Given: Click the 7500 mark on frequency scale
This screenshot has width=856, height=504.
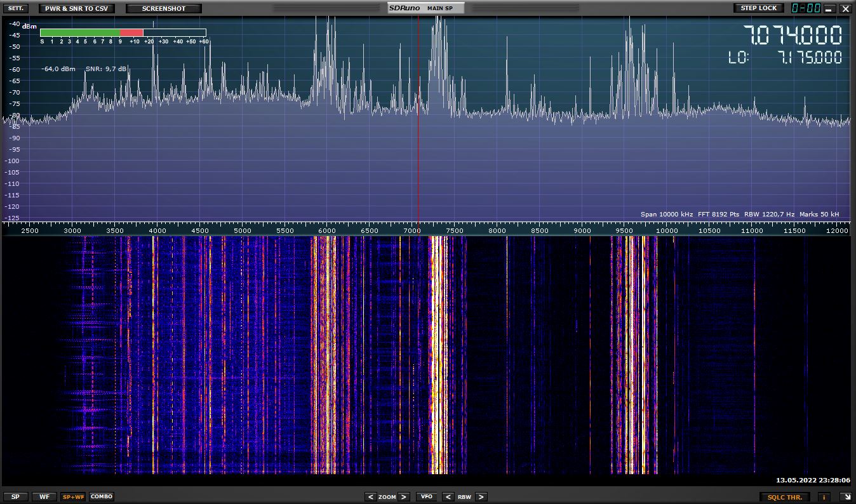Looking at the screenshot, I should [455, 231].
